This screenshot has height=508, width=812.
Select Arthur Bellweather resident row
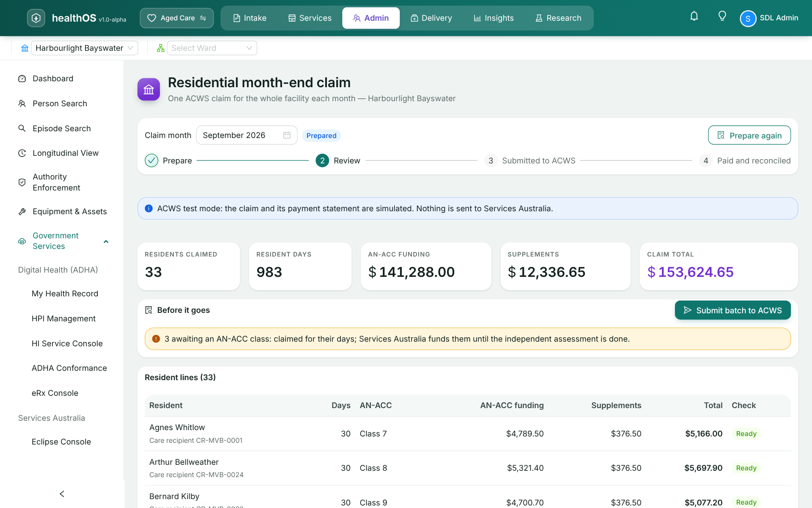(x=467, y=468)
